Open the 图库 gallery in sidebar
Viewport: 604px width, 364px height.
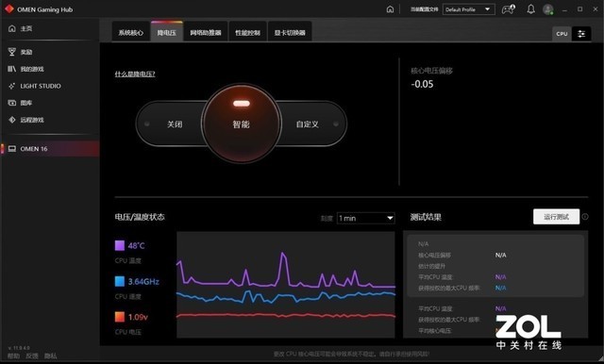coord(21,103)
